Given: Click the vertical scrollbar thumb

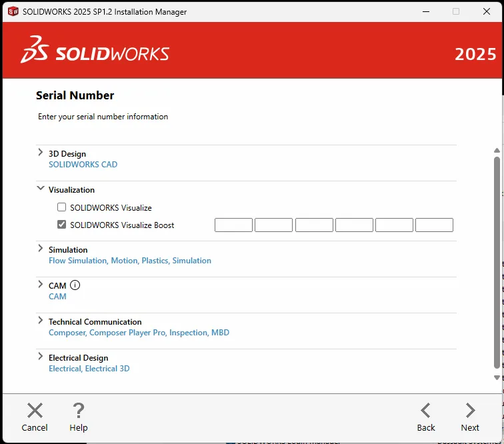Looking at the screenshot, I should [x=497, y=263].
